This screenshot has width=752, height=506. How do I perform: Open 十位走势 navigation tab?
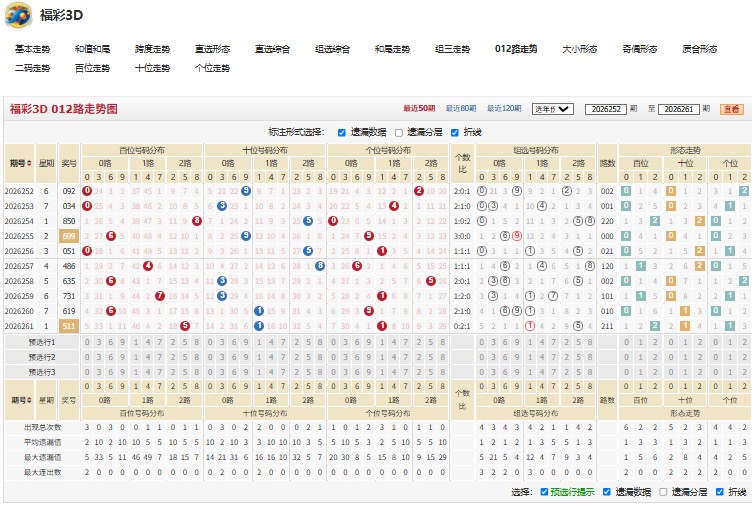pyautogui.click(x=152, y=68)
